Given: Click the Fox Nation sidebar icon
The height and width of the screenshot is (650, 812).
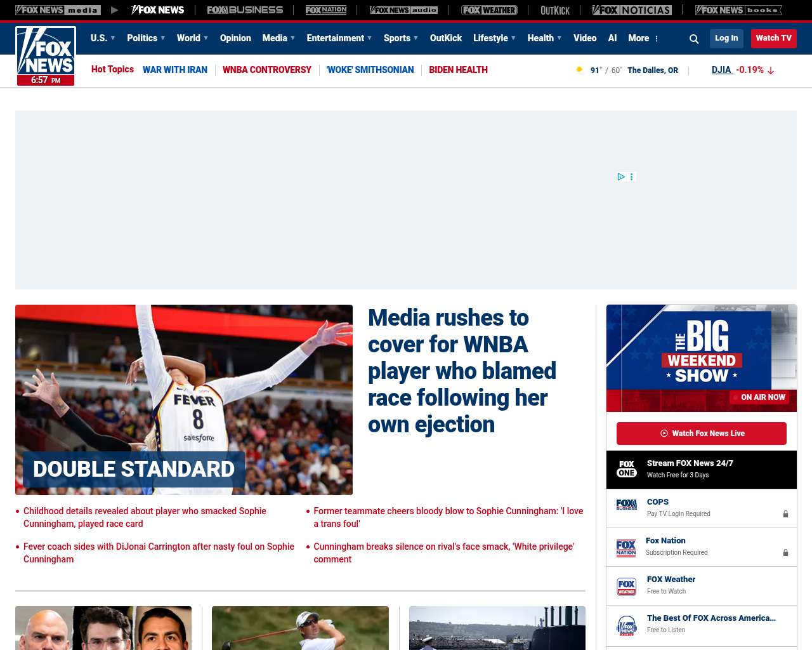Looking at the screenshot, I should coord(626,548).
